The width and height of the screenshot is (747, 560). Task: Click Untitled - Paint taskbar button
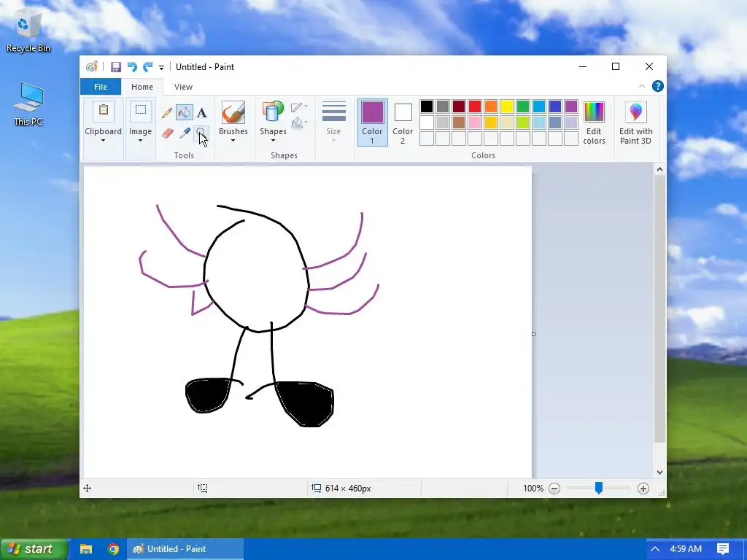pyautogui.click(x=185, y=549)
